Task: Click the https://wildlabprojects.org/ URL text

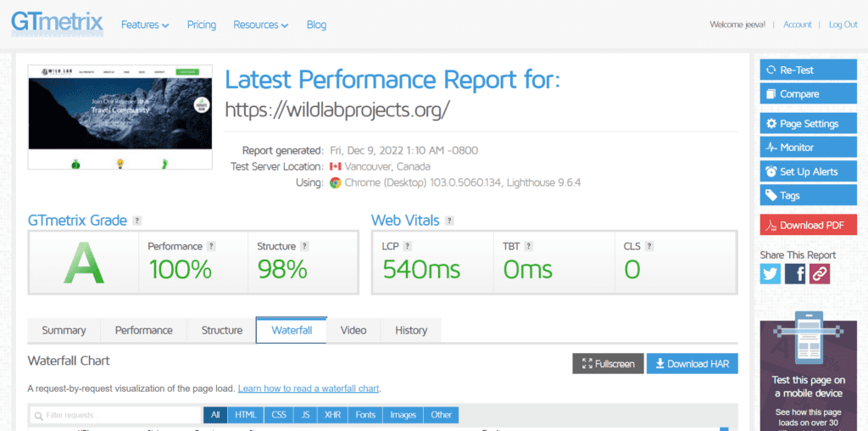Action: 337,109
